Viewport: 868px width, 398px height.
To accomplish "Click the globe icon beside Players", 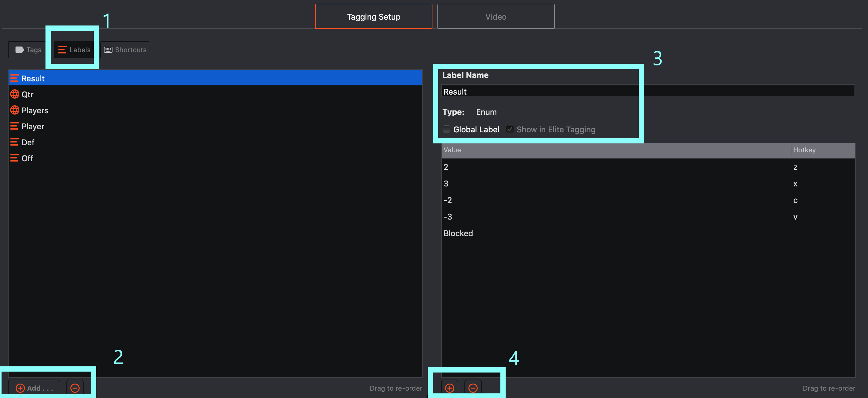I will pos(14,110).
